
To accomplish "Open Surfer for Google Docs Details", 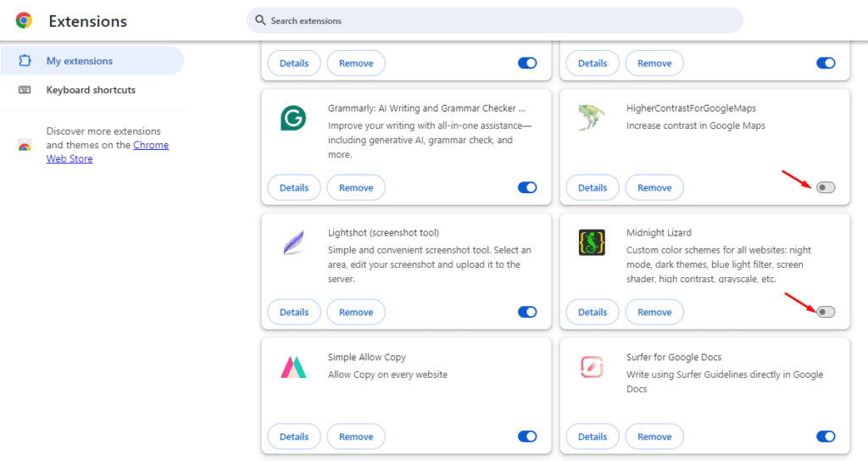I will pos(593,436).
